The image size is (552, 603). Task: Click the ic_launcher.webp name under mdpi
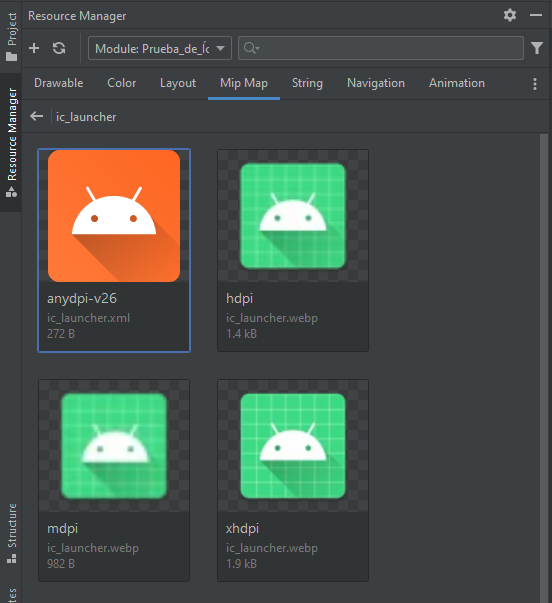pyautogui.click(x=93, y=548)
